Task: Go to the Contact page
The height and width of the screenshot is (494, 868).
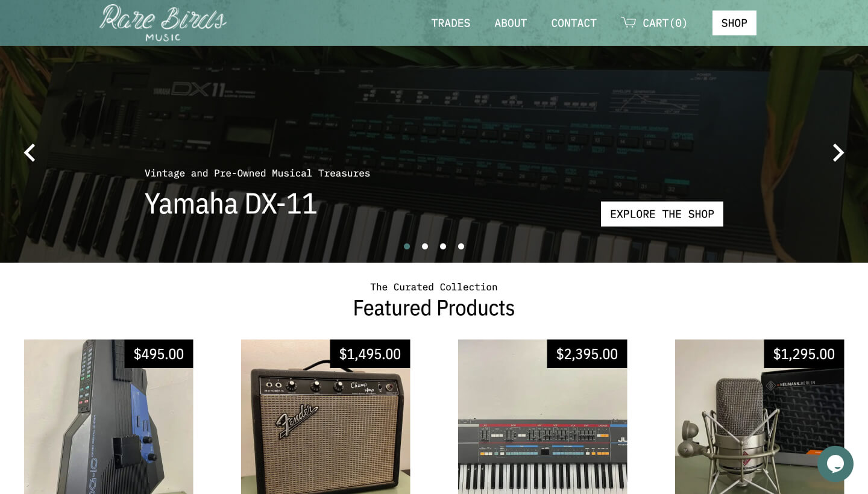Action: pos(574,23)
